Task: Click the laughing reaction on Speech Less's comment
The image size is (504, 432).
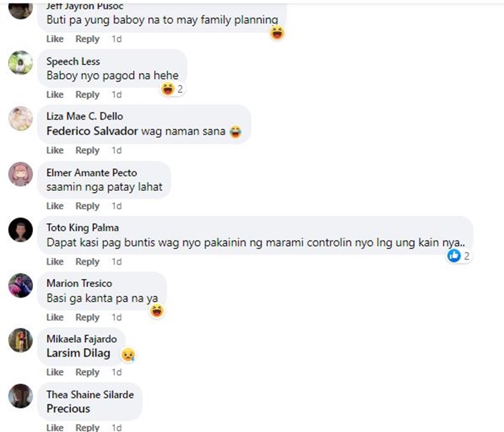Action: click(x=168, y=89)
